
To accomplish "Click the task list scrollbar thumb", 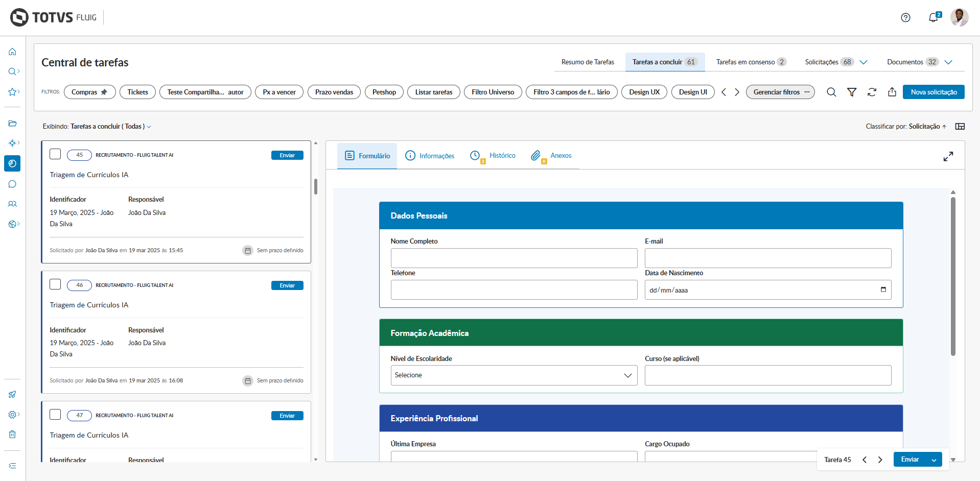I will [x=316, y=186].
